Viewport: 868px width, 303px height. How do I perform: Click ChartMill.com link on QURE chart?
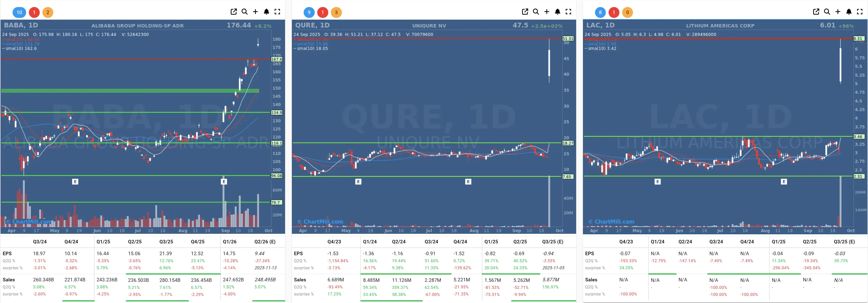[320, 222]
